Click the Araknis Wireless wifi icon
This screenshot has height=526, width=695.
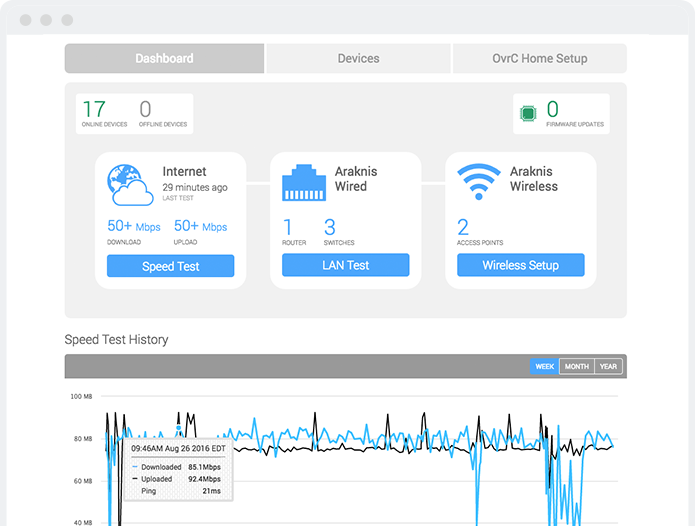pos(479,182)
